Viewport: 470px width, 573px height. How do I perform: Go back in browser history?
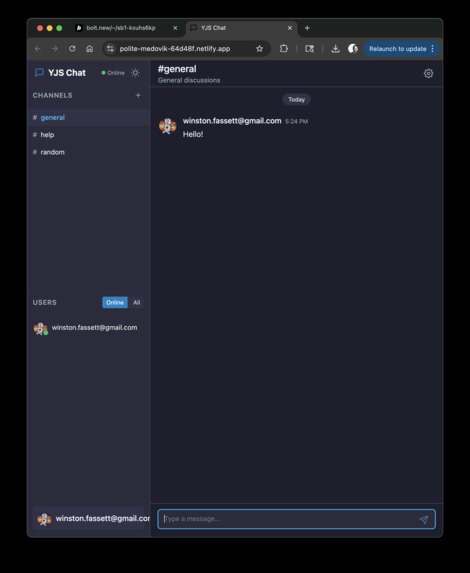38,49
